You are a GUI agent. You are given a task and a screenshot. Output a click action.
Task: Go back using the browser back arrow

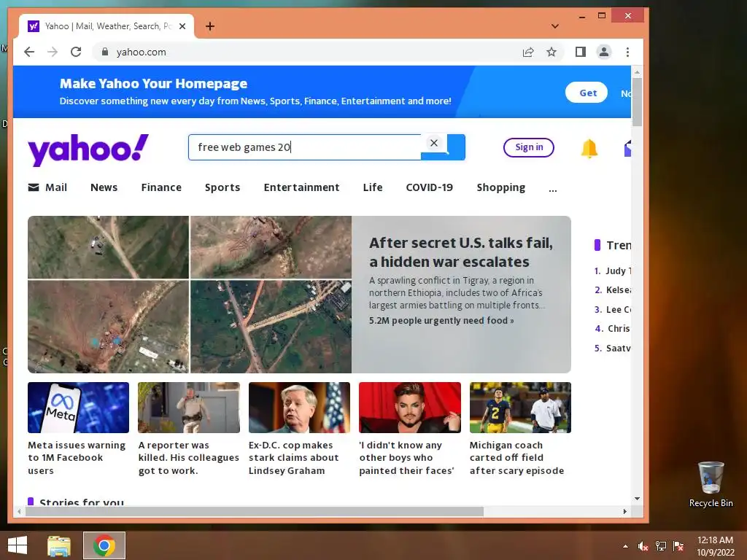(29, 52)
